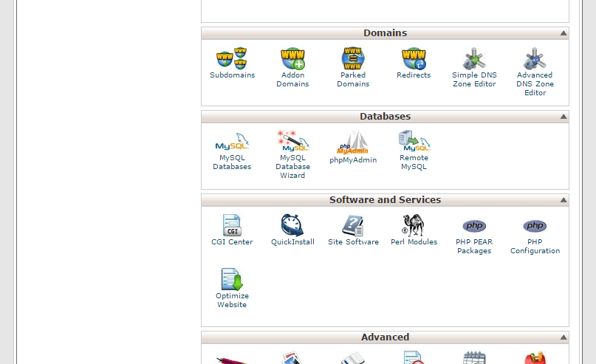
Task: Collapse the Software and Services arrow
Action: pos(563,200)
